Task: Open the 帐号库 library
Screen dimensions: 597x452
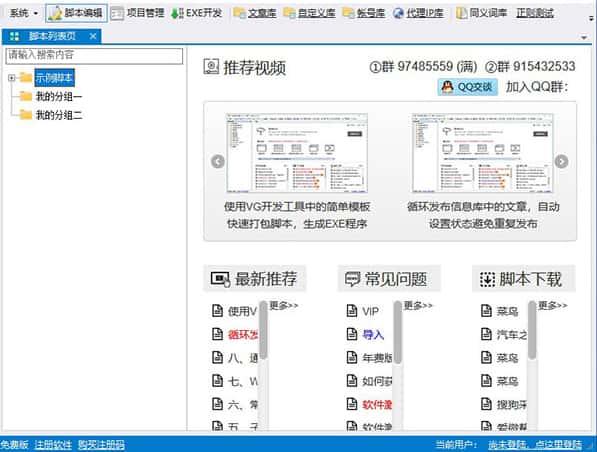Action: [x=364, y=13]
